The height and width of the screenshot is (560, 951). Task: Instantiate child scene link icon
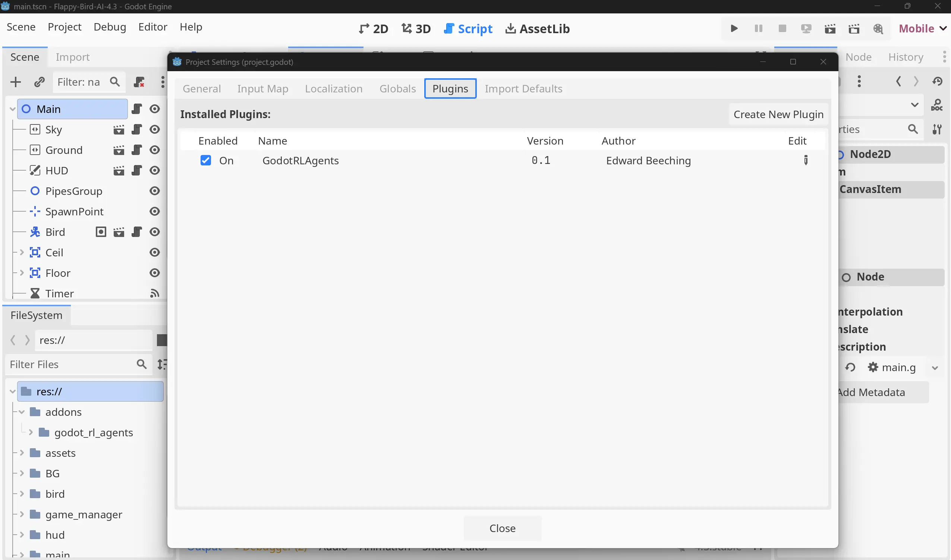(39, 82)
